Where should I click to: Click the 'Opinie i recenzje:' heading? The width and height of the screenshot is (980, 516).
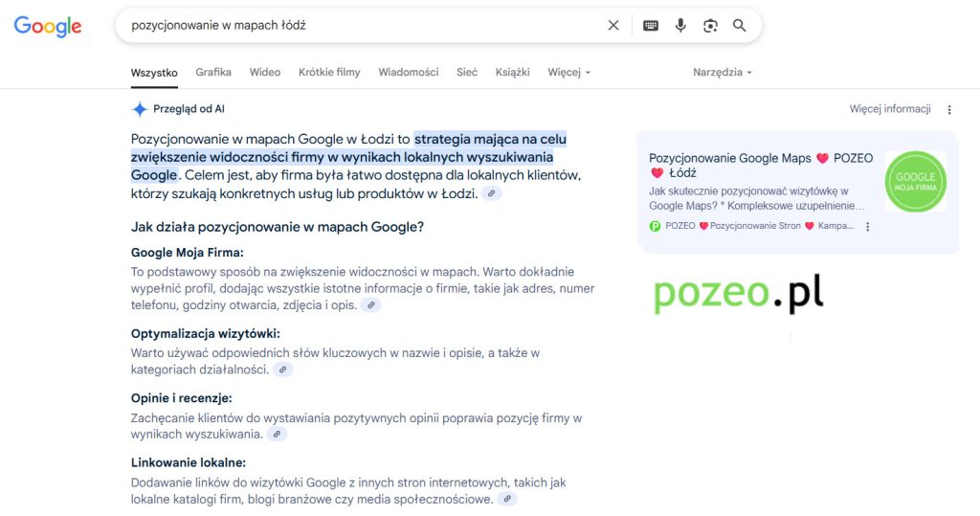(181, 398)
